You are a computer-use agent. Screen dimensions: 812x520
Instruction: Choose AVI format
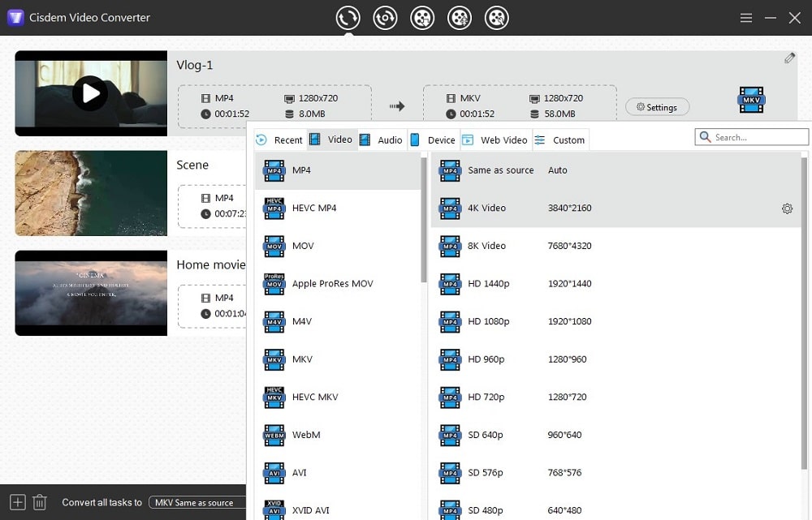[x=337, y=472]
